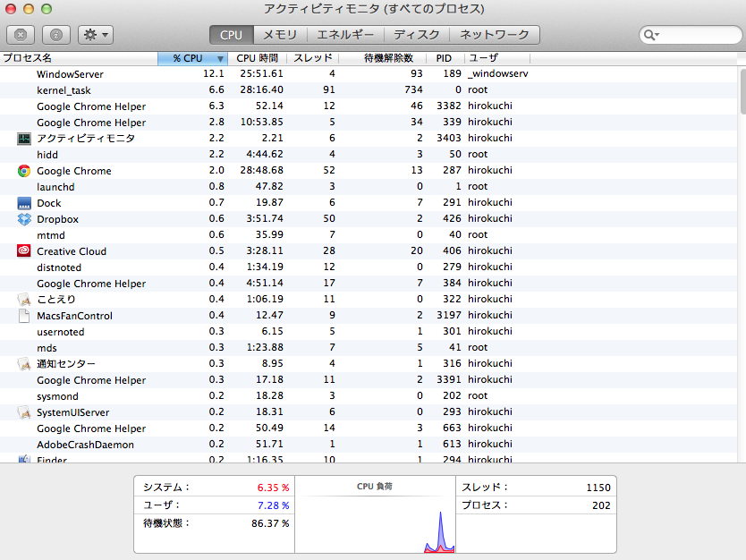
Task: Select the ことえり process icon
Action: (24, 300)
